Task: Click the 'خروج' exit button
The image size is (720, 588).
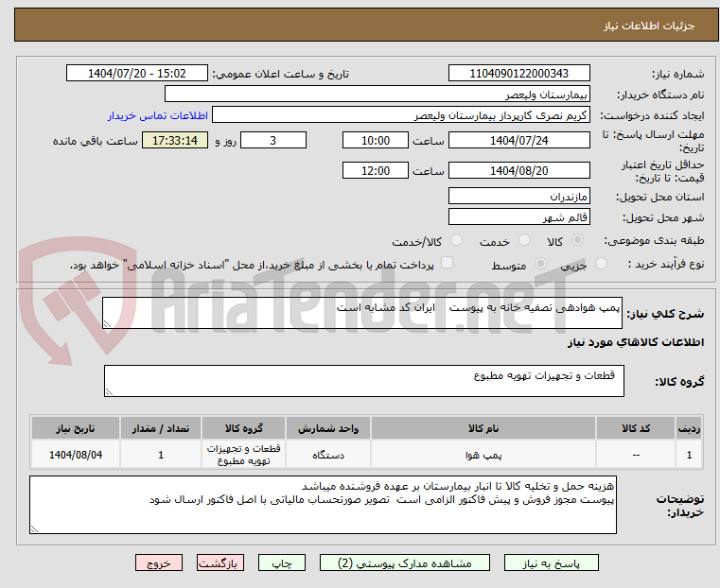Action: 159,563
